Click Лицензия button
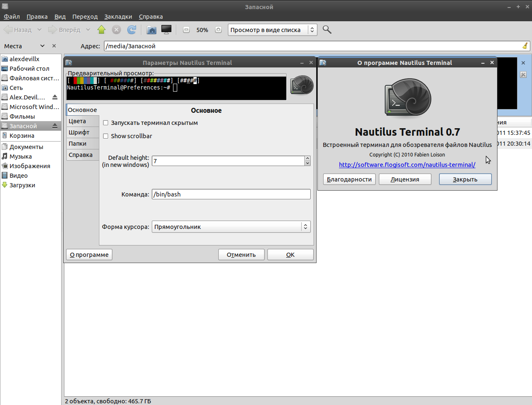 coord(405,179)
